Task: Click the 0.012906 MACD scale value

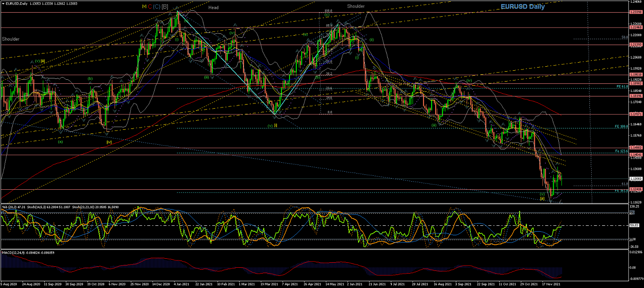Action: 635,252
